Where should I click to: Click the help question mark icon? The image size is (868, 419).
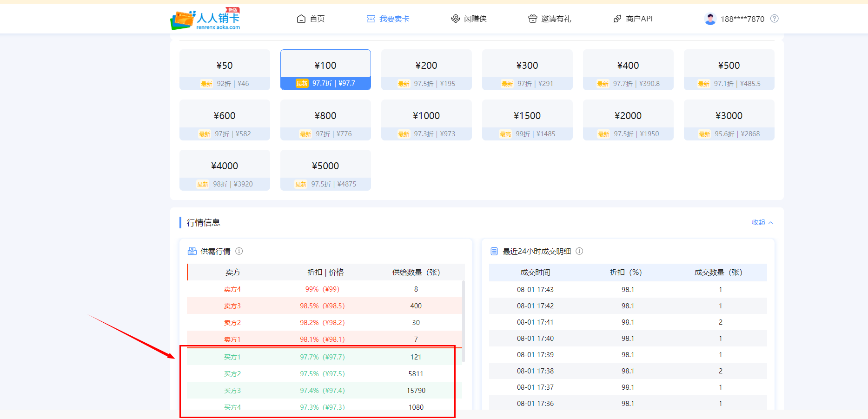[x=774, y=19]
